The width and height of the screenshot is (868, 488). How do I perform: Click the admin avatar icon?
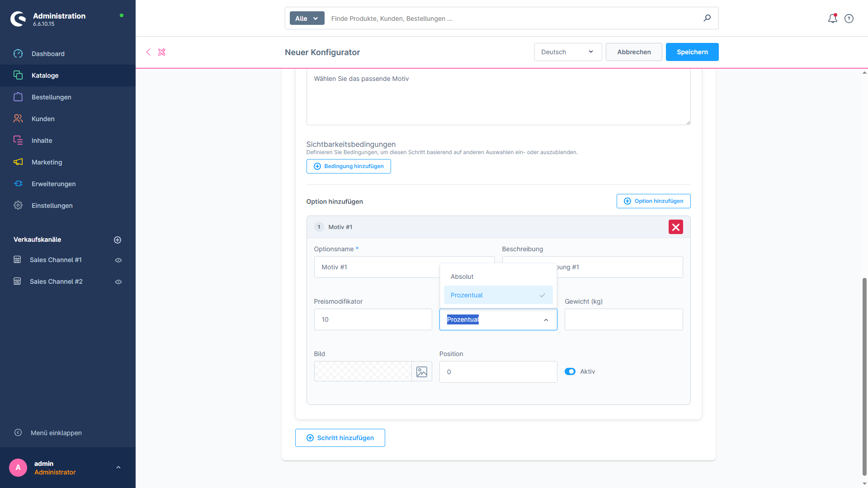pyautogui.click(x=18, y=468)
